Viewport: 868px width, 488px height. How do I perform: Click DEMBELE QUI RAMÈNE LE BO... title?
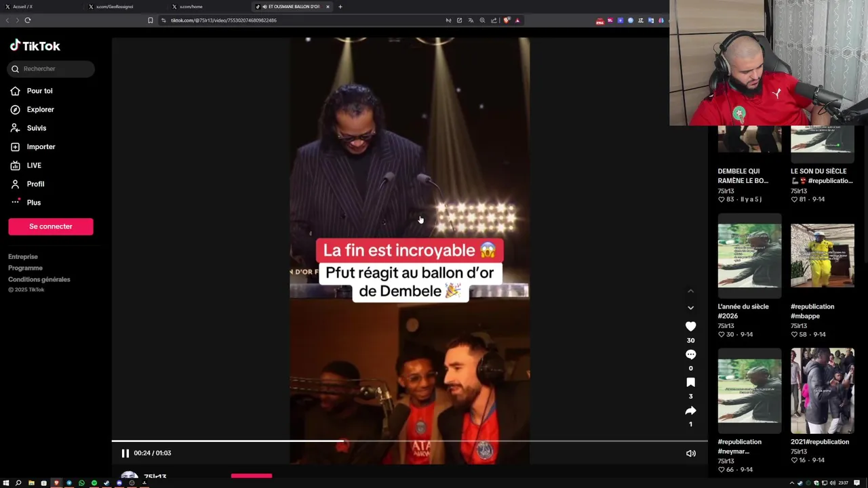743,176
